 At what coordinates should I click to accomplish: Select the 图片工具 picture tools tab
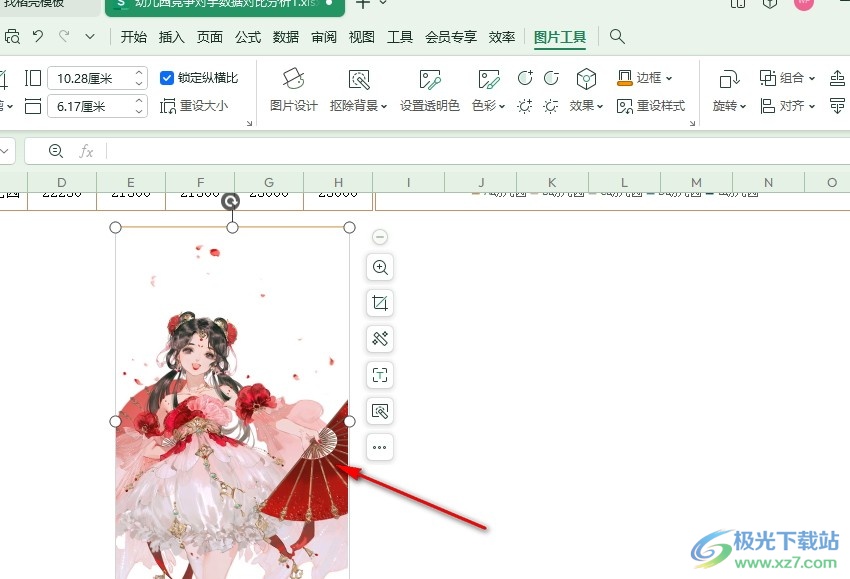pyautogui.click(x=559, y=37)
